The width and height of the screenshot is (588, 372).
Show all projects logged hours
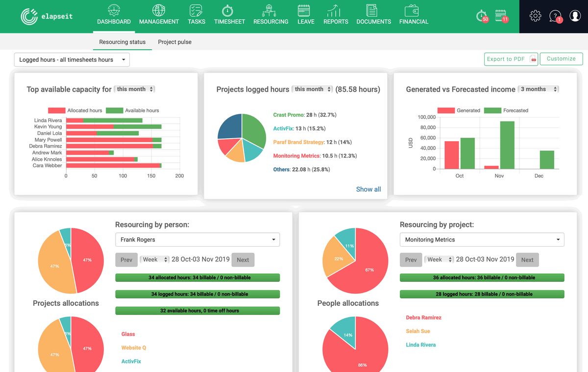368,189
